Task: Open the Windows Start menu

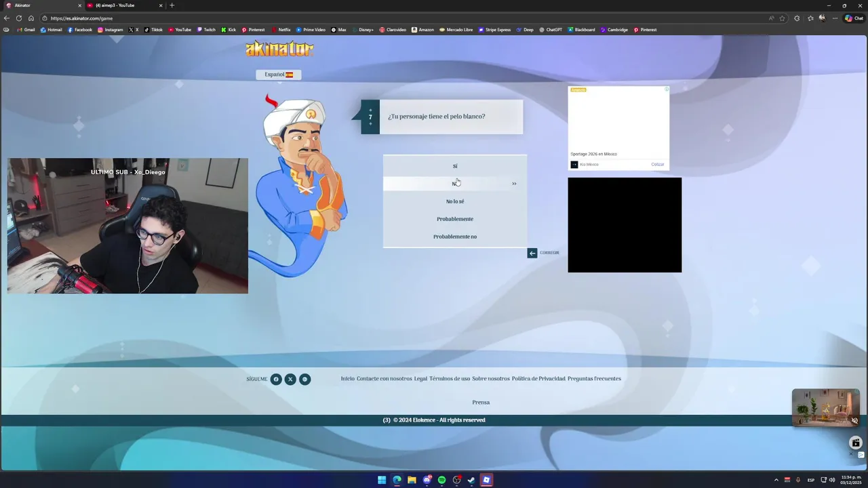Action: [382, 480]
